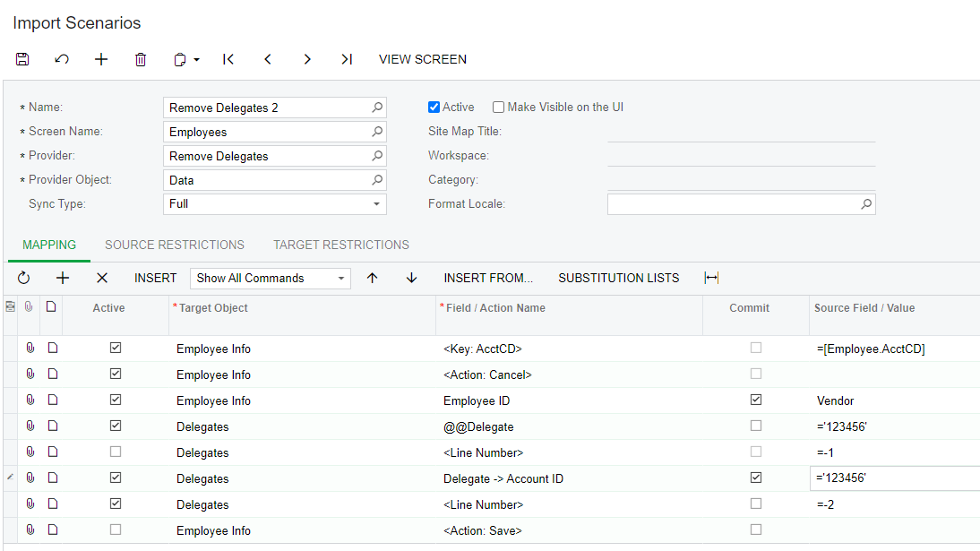The image size is (980, 551).
Task: Open SUBSTITUTION LISTS
Action: pyautogui.click(x=618, y=278)
